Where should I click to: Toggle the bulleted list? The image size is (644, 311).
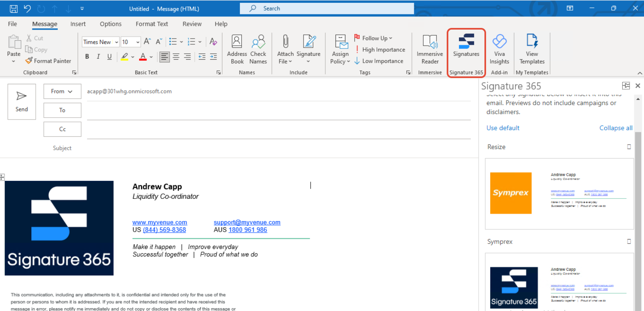pyautogui.click(x=173, y=42)
